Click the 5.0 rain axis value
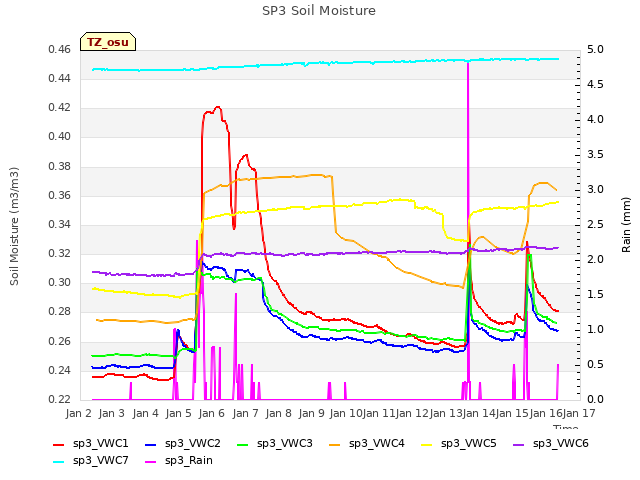Screen dimensions: 640x480 click(x=595, y=49)
